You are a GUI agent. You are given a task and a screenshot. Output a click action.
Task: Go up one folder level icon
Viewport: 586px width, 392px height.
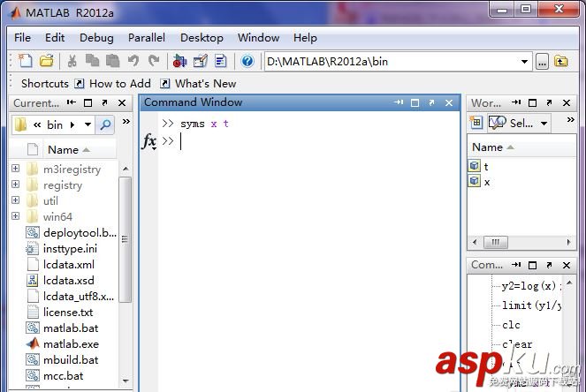(561, 61)
